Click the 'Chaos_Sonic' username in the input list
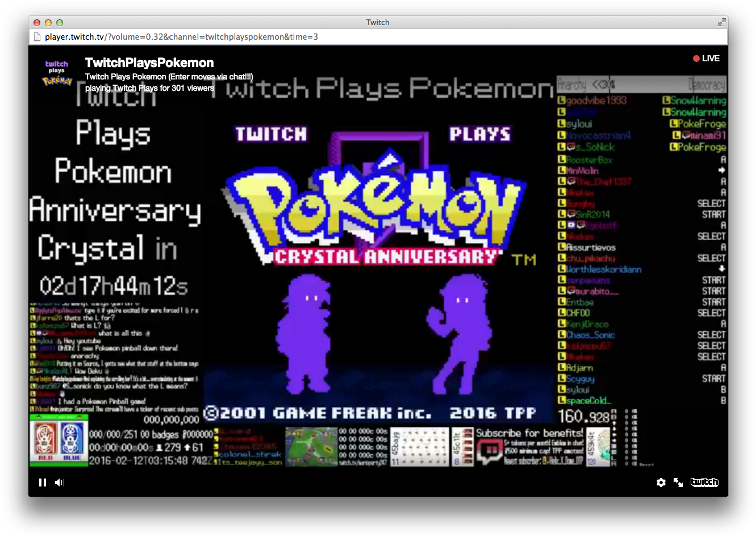The width and height of the screenshot is (756, 537). [590, 335]
